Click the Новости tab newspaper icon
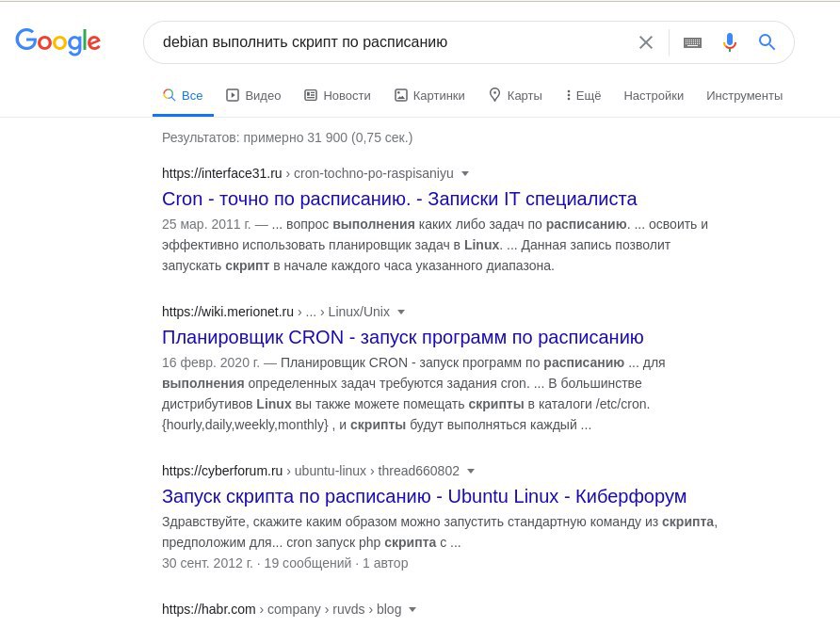Viewport: 840px width, 627px height. [311, 95]
